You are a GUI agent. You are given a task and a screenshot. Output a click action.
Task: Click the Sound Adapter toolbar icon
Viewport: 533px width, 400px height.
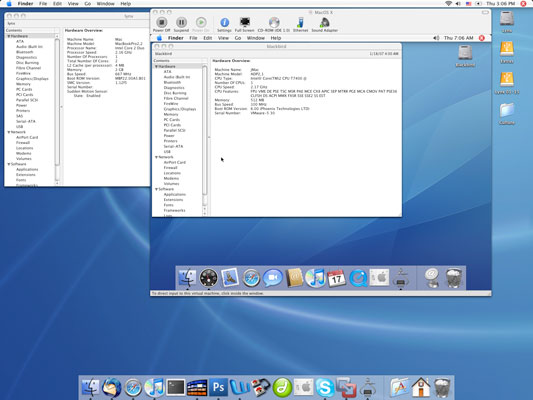(325, 22)
